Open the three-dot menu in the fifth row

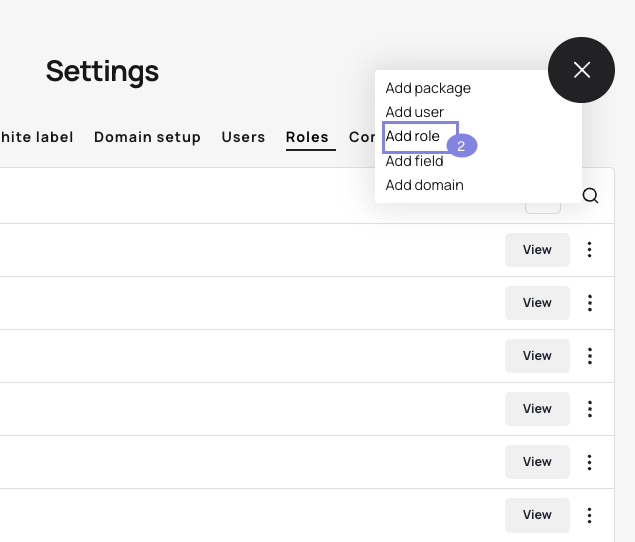590,462
